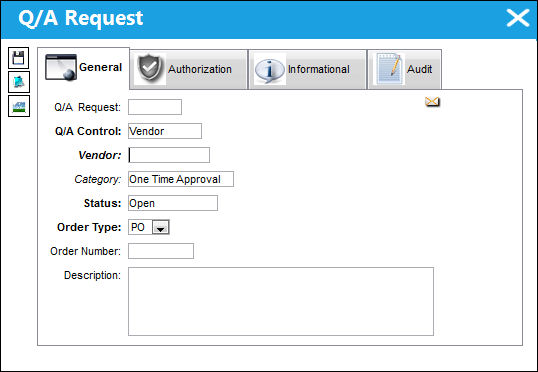538x372 pixels.
Task: Click the Order Number label
Action: 85,252
